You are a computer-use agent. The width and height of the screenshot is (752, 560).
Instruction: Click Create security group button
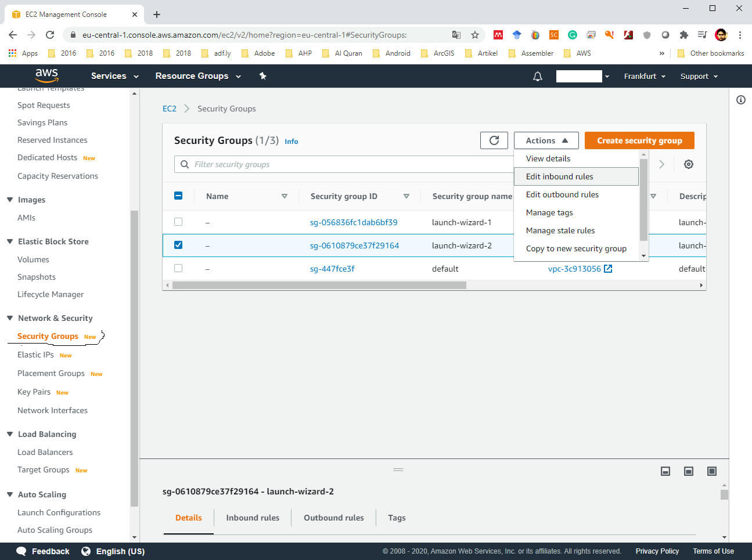click(x=639, y=140)
